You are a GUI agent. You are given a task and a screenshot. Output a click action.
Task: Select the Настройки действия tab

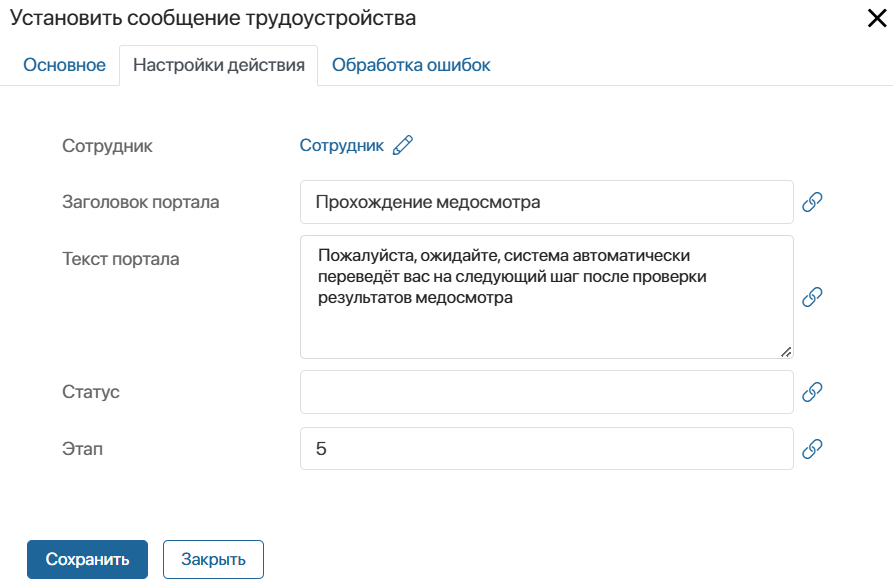tap(219, 65)
